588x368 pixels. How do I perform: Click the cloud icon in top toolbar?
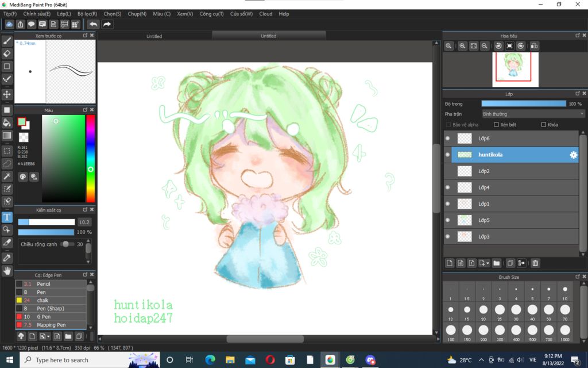9,24
